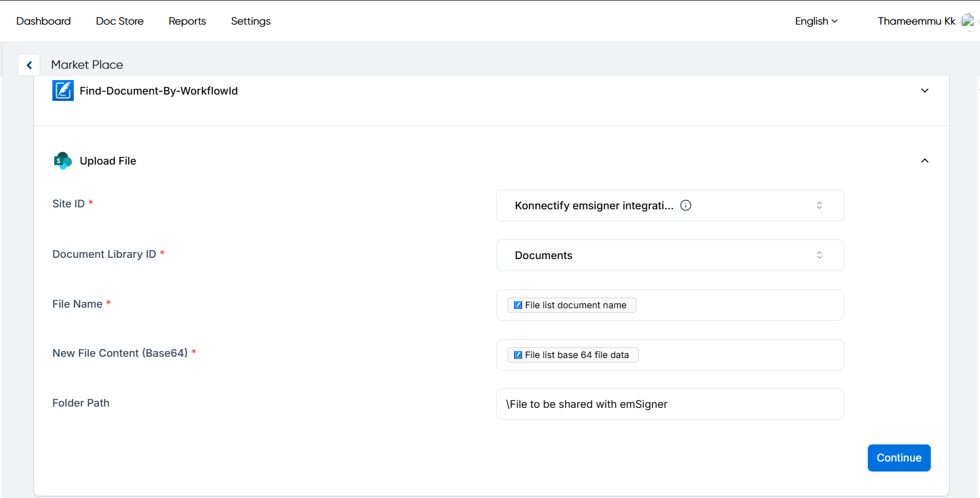Click the File list document name tag
Image resolution: width=980 pixels, height=498 pixels.
coord(571,305)
